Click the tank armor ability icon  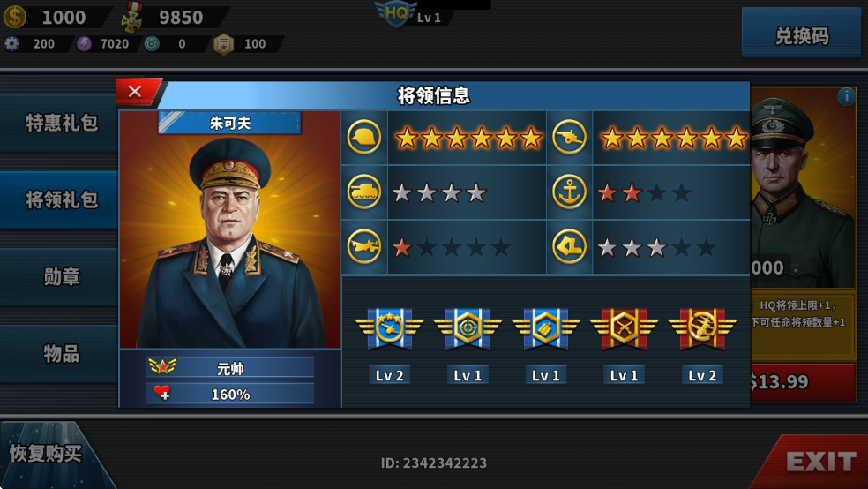(x=363, y=192)
